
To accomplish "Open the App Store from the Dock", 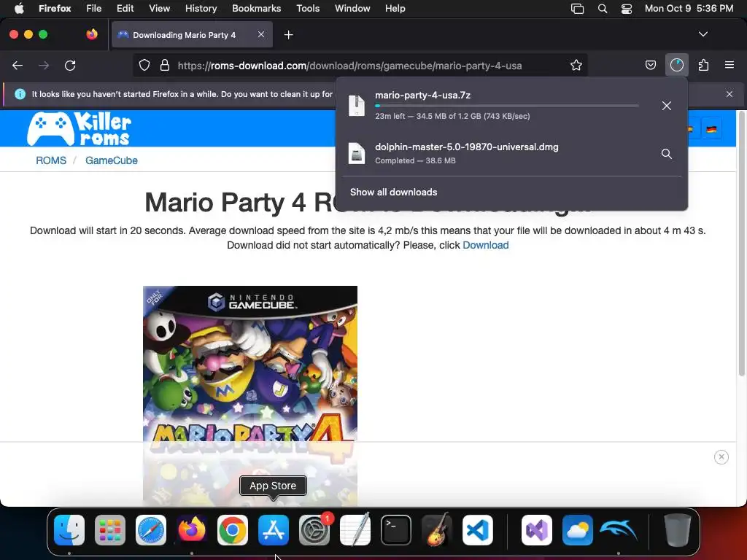I will pos(274,530).
